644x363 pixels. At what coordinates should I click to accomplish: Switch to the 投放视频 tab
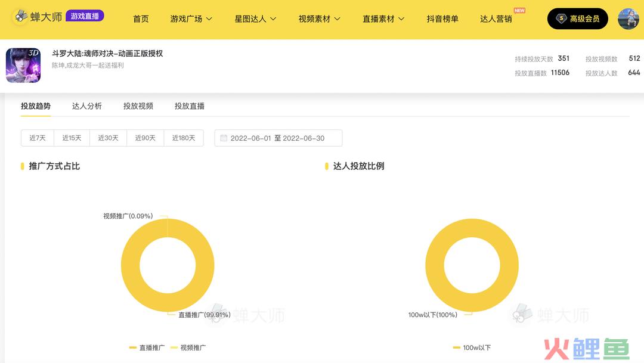click(x=138, y=106)
